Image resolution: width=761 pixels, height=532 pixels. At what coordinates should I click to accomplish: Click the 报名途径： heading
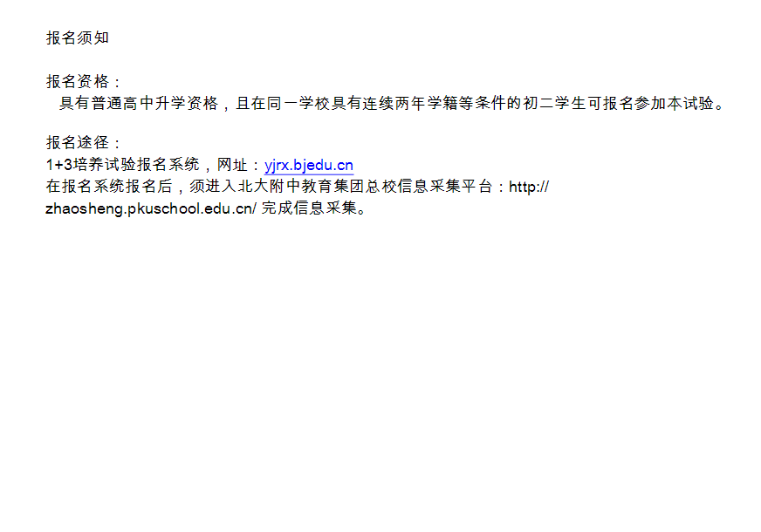(83, 142)
